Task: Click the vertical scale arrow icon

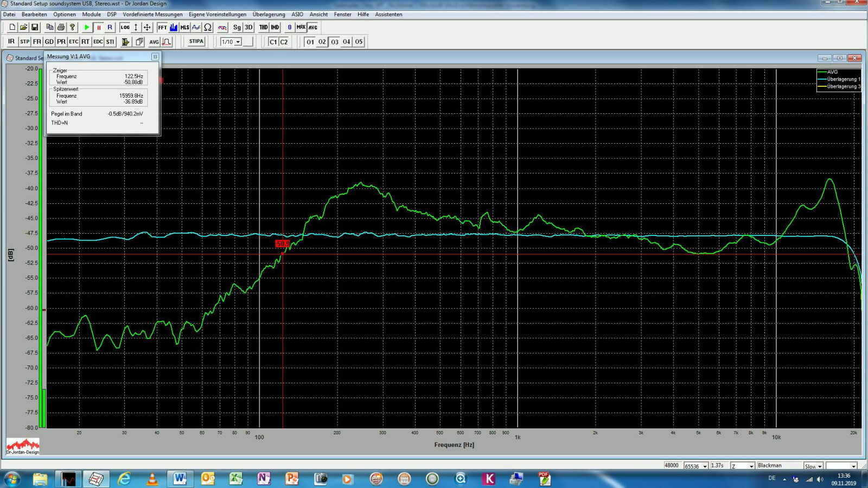Action: (136, 27)
